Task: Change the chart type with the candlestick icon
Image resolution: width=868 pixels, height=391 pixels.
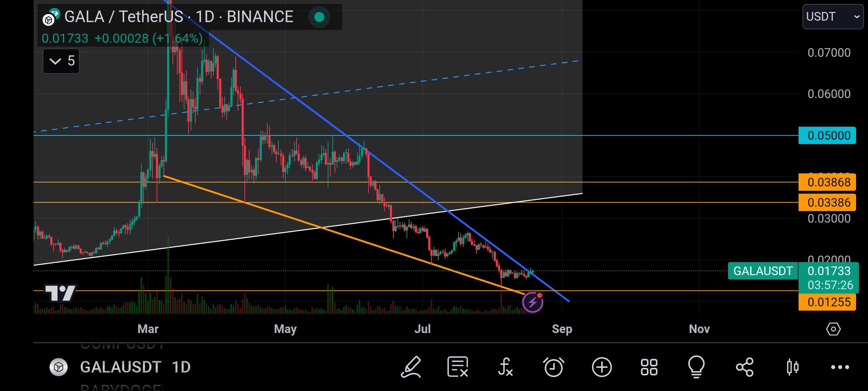Action: [793, 367]
